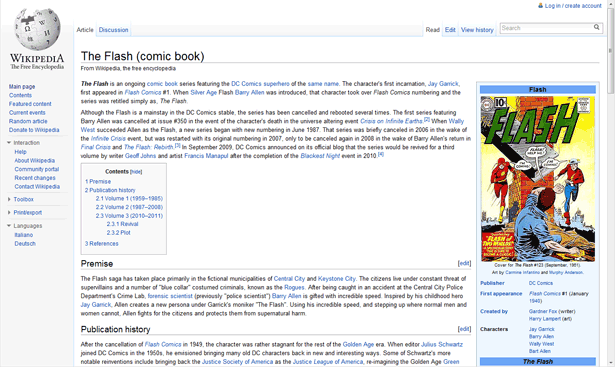Open Carmine Infantino link under cover
615x367 pixels.
522,272
